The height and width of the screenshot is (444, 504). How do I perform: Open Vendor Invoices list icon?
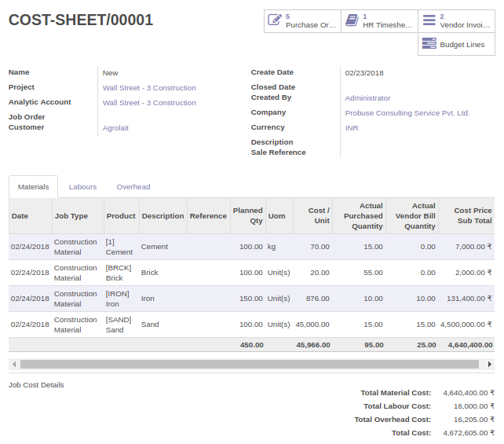429,20
